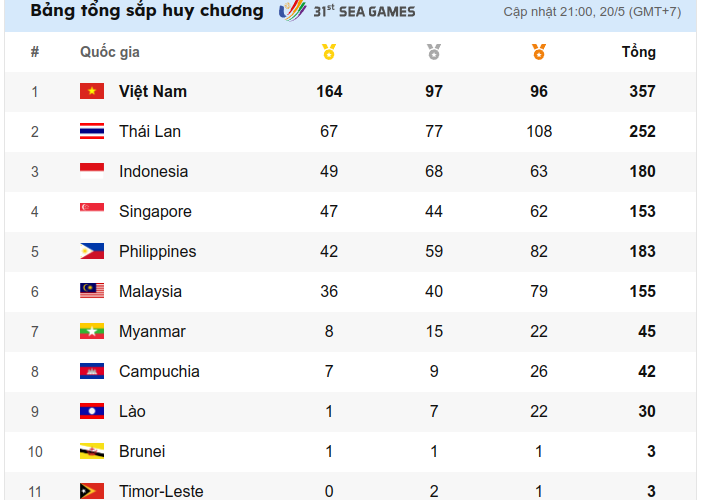The image size is (705, 500).
Task: Click the Indonesia flag icon
Action: (92, 172)
